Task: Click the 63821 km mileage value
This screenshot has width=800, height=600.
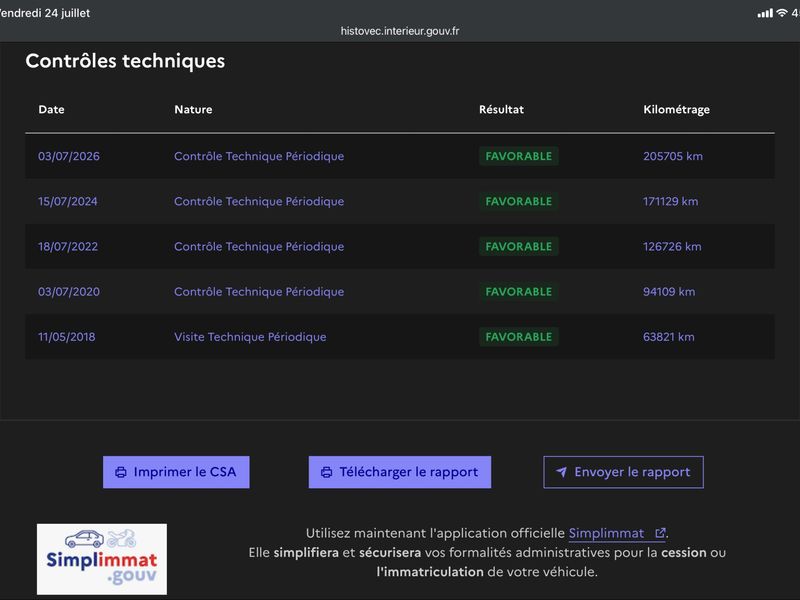Action: [x=668, y=337]
